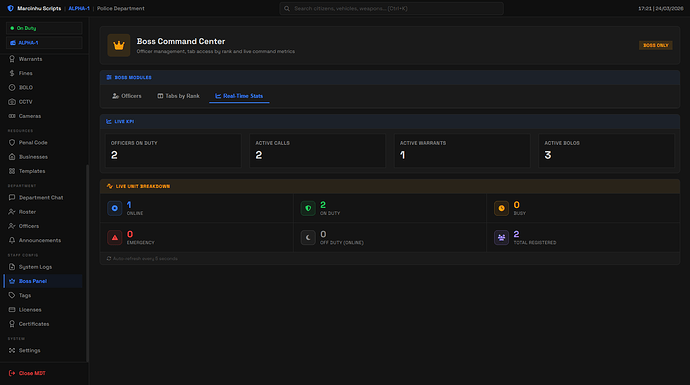Click the Roster person icon

coord(12,212)
